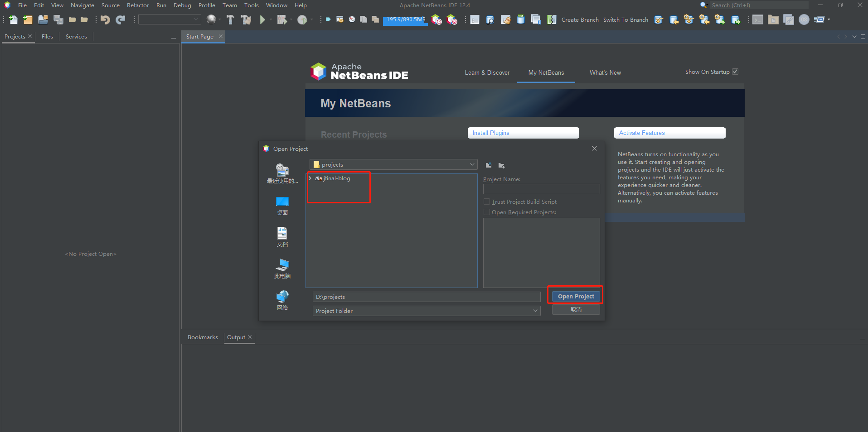
Task: Toggle Trust Project Build Script checkbox
Action: [487, 202]
